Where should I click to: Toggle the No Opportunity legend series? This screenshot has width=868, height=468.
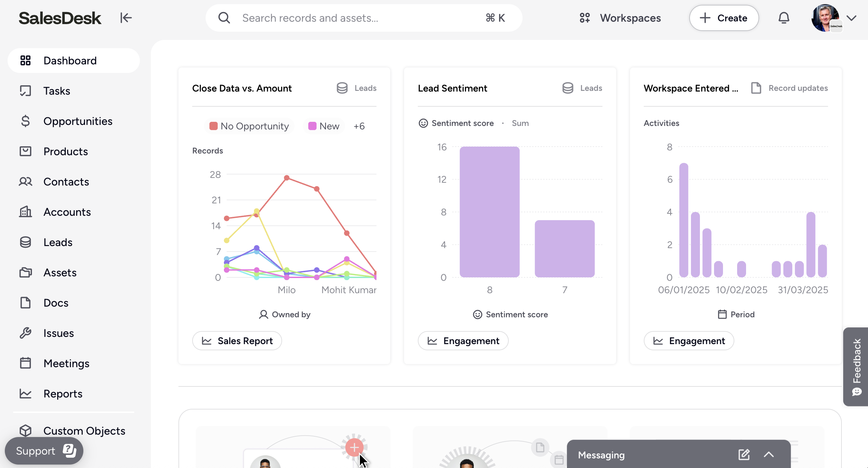click(249, 126)
